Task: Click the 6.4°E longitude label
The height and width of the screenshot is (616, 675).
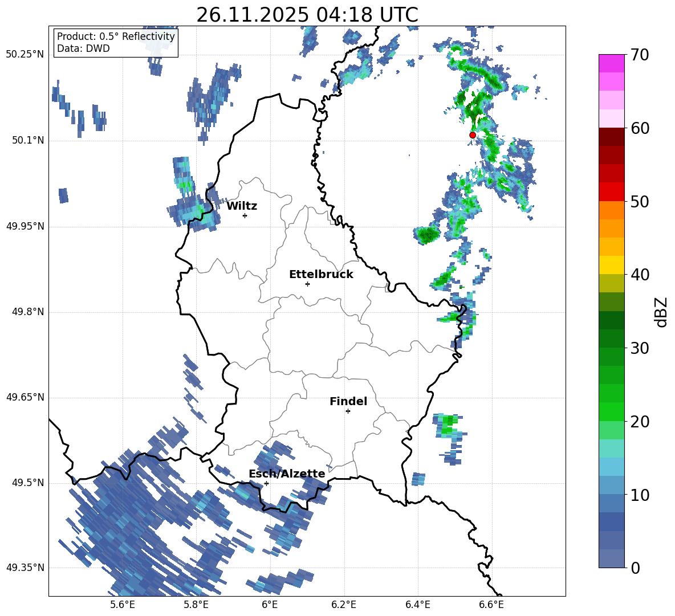Action: 417,605
